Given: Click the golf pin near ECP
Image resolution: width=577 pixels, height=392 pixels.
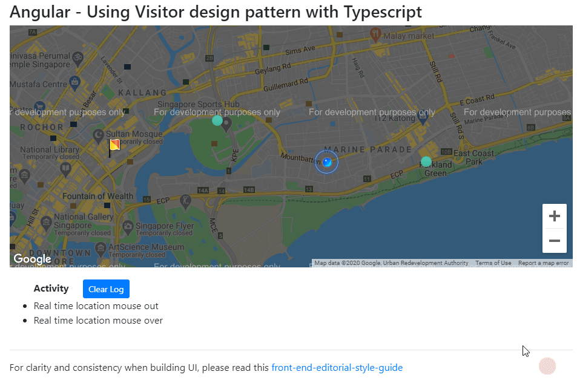Looking at the screenshot, I should [x=185, y=201].
